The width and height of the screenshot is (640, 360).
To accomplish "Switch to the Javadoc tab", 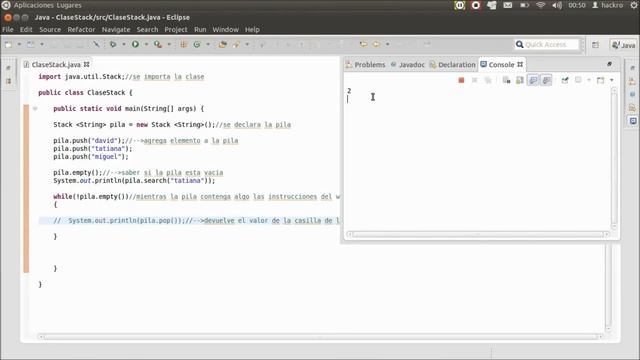I will pos(407,64).
